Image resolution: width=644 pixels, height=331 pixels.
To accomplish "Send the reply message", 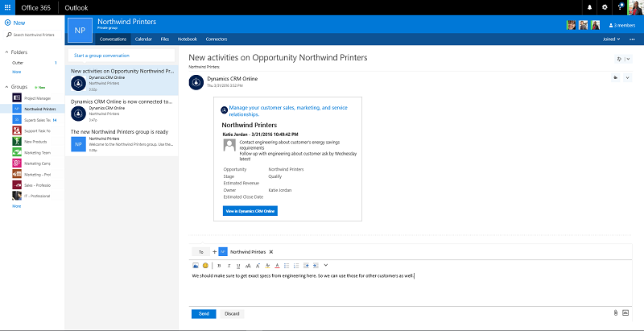I will point(203,313).
